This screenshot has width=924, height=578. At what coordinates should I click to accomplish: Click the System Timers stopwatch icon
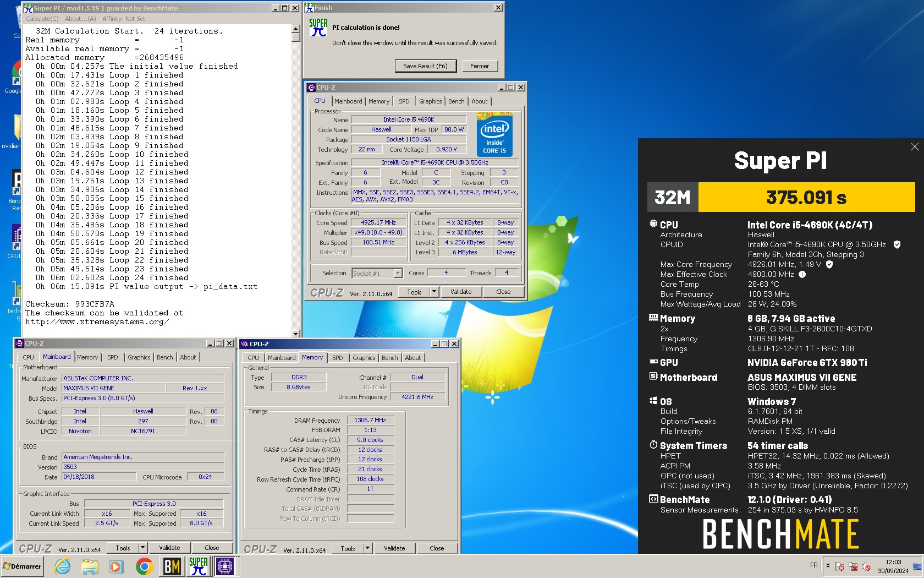click(x=653, y=445)
